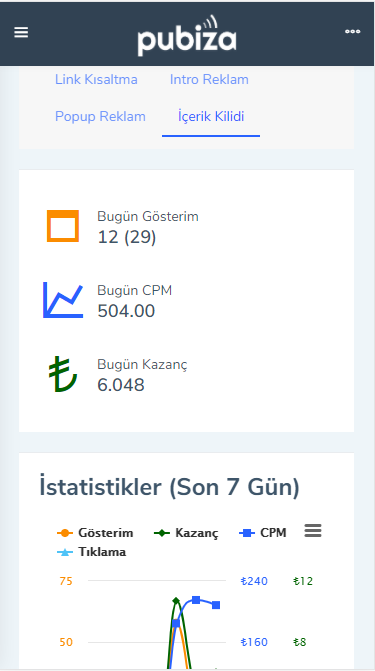Image resolution: width=375 pixels, height=671 pixels.
Task: Toggle the Gösterim series in chart legend
Action: click(95, 533)
